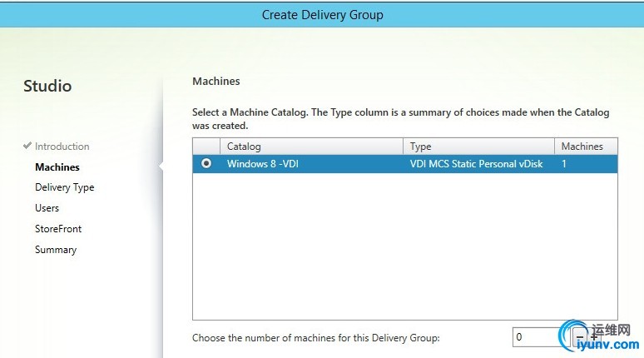Click the Studio heading
The width and height of the screenshot is (644, 358).
click(47, 86)
